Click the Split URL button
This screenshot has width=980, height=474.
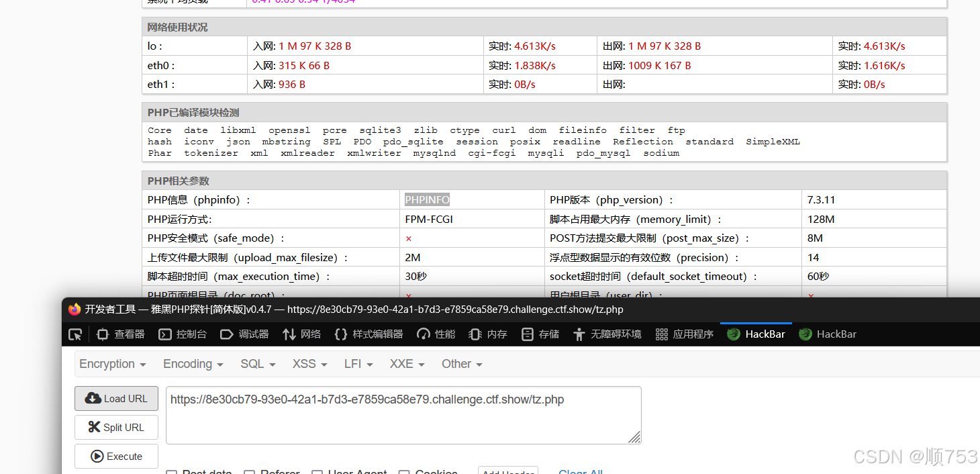116,428
